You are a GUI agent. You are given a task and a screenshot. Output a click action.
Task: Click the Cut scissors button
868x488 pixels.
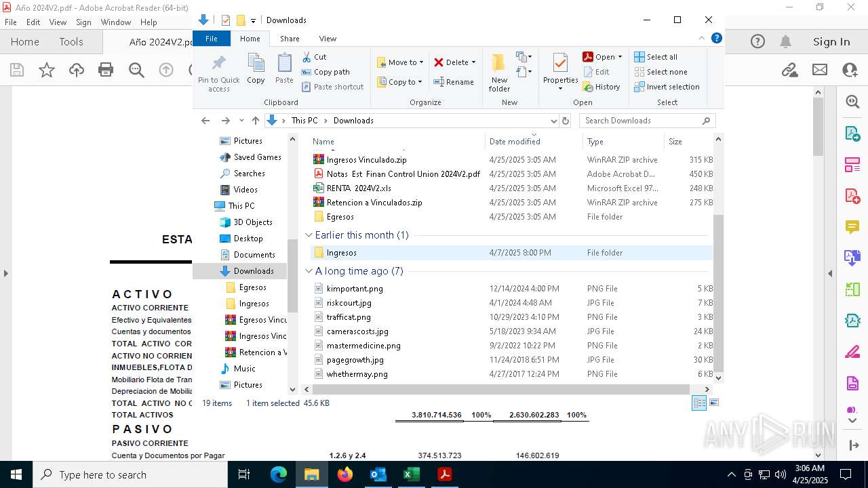click(314, 57)
